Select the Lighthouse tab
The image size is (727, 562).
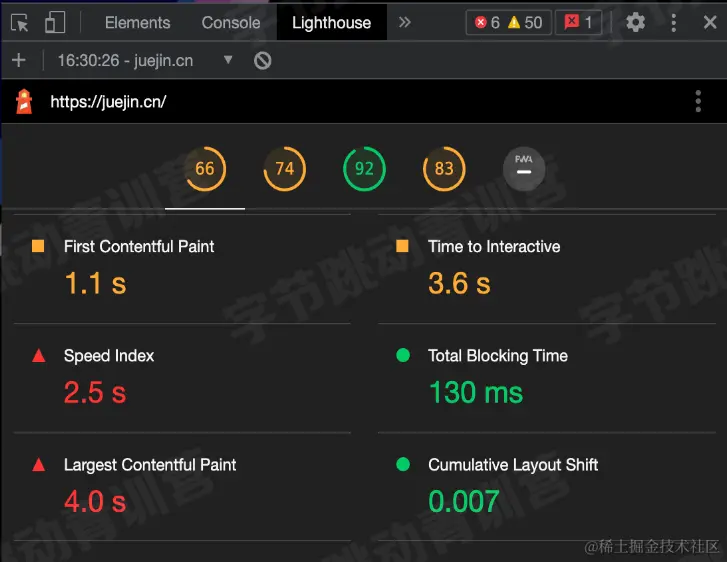tap(332, 23)
